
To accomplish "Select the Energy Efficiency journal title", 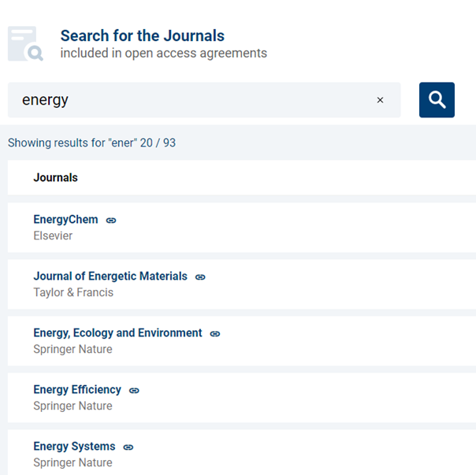I will 77,390.
